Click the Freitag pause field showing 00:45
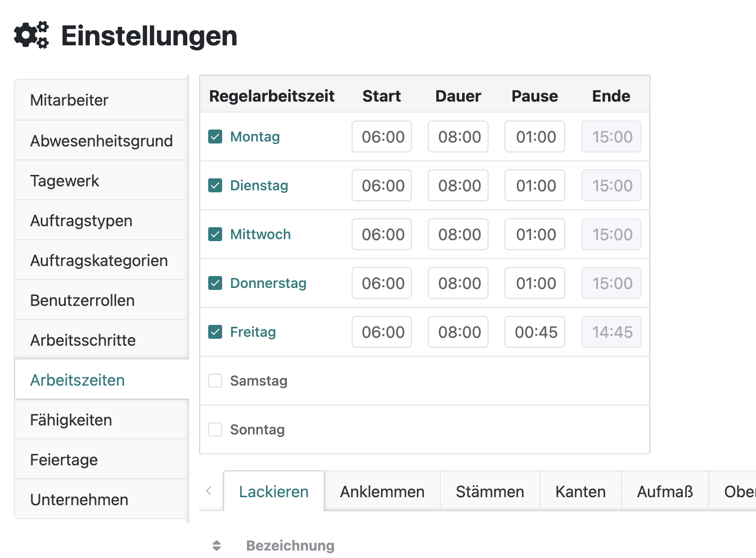 [534, 331]
